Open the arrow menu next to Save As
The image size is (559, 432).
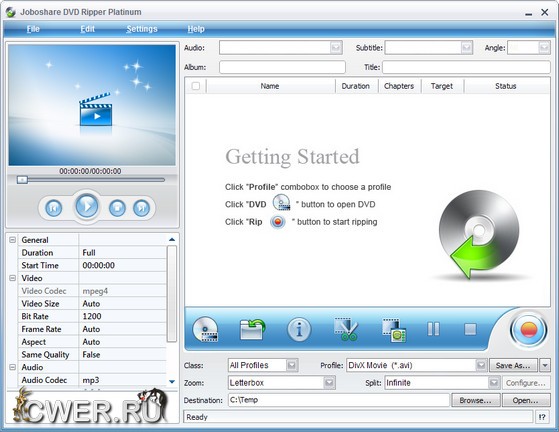click(545, 365)
